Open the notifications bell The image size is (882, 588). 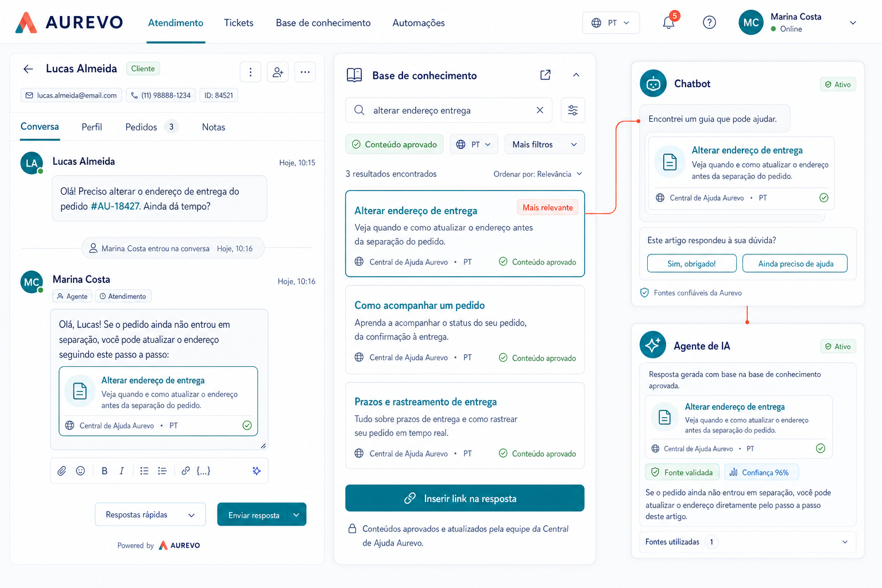point(668,23)
